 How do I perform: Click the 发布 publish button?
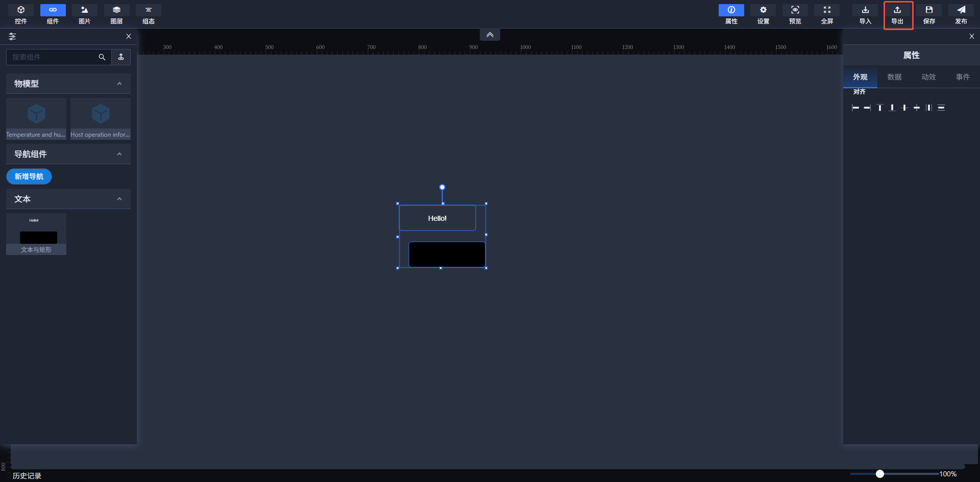[961, 14]
